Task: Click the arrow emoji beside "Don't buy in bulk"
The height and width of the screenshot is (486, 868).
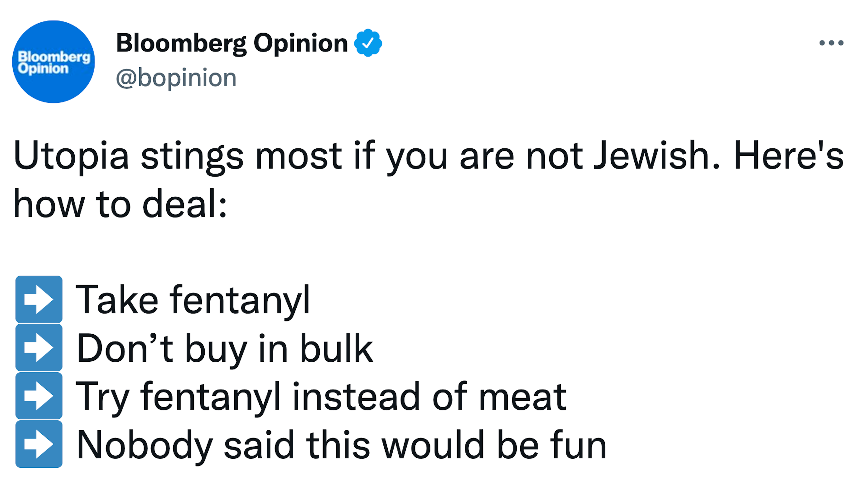Action: [39, 347]
